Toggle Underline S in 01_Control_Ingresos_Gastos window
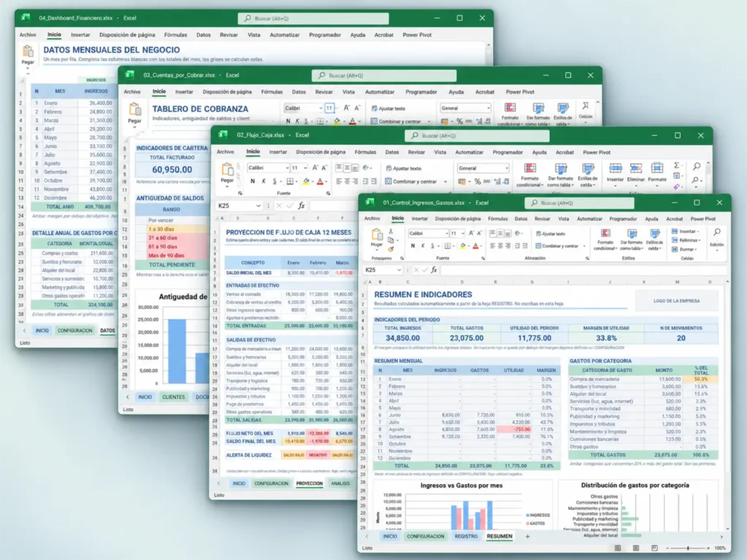This screenshot has width=747, height=560. 433,246
